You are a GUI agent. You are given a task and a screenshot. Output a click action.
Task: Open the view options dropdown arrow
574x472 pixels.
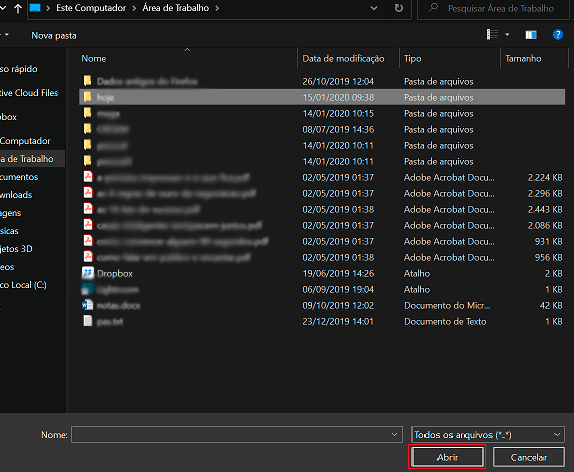507,35
